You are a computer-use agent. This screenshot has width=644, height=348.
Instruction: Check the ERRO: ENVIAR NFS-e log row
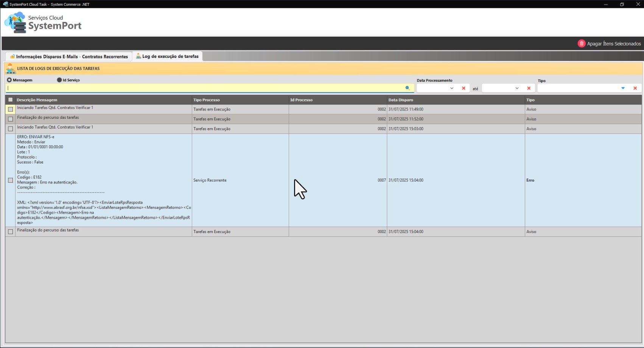tap(11, 180)
